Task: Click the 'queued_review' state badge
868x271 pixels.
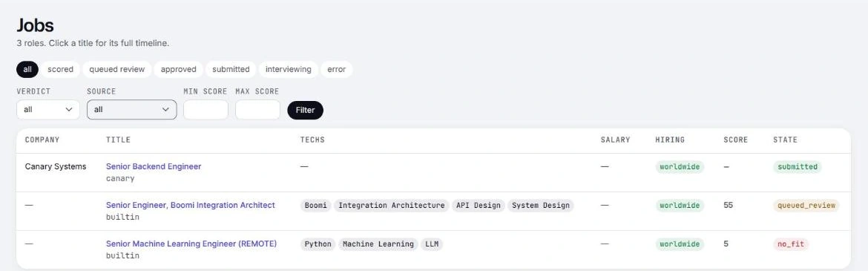Action: (x=806, y=206)
